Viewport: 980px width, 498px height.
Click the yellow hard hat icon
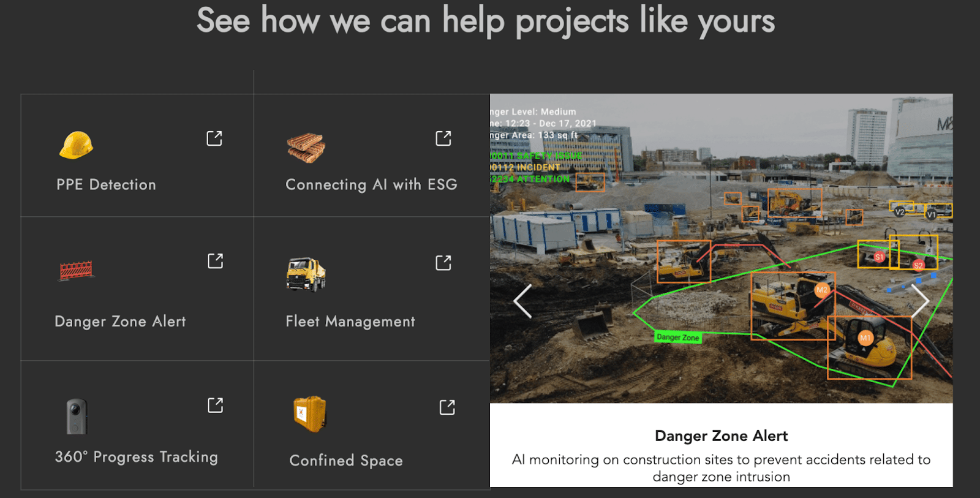coord(76,145)
